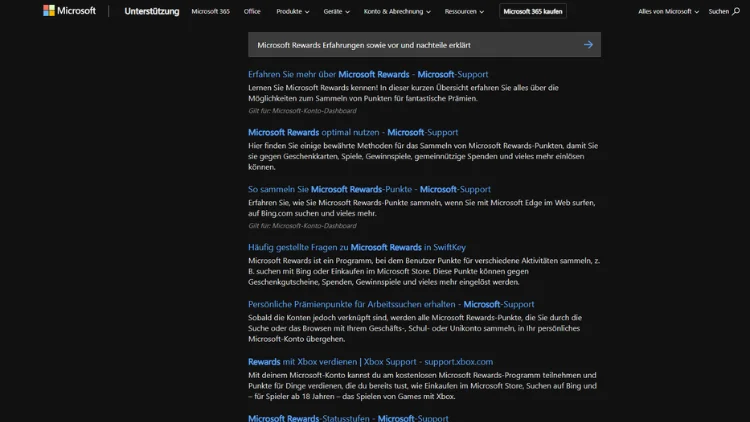Image resolution: width=750 pixels, height=422 pixels.
Task: Click the search magnifier icon
Action: click(x=736, y=11)
